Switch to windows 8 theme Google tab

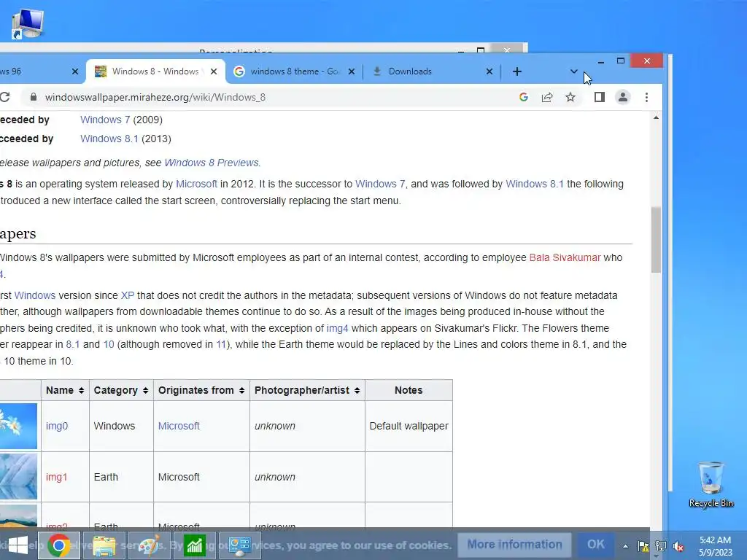click(x=295, y=71)
